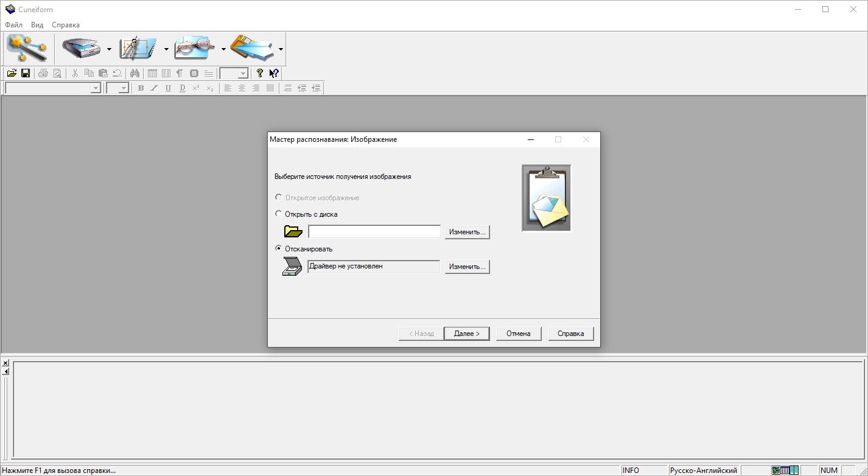
Task: Click the file path input field
Action: (x=374, y=232)
